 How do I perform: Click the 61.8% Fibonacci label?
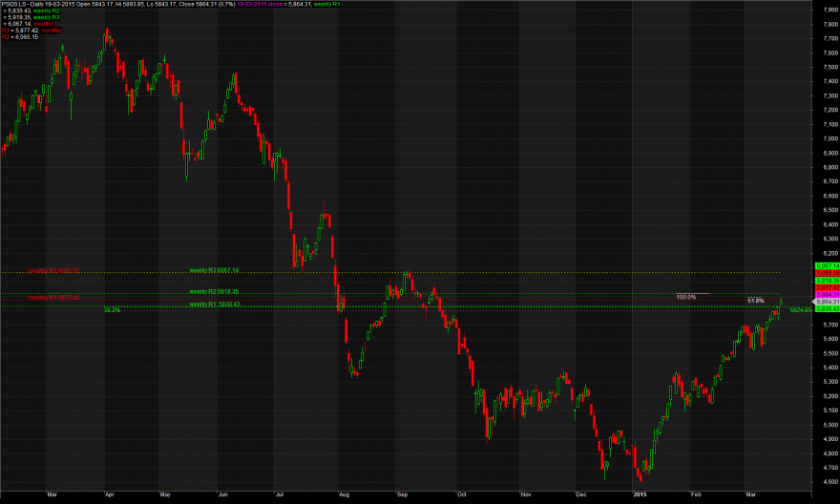[756, 301]
